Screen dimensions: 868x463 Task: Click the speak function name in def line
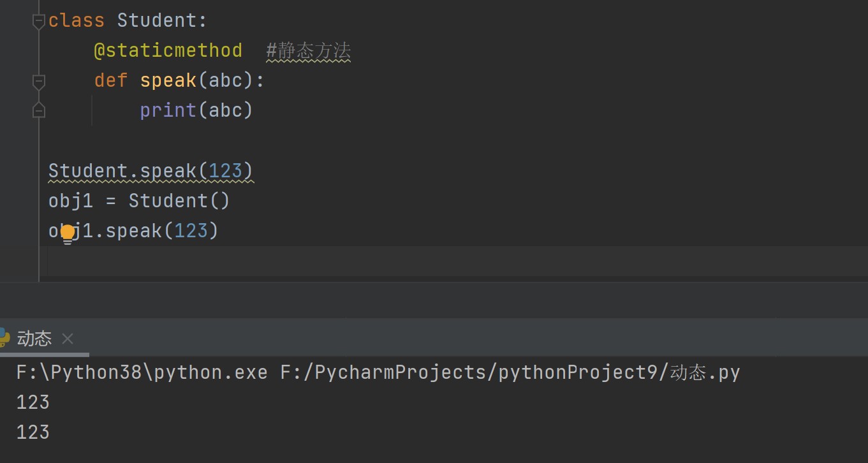point(168,81)
